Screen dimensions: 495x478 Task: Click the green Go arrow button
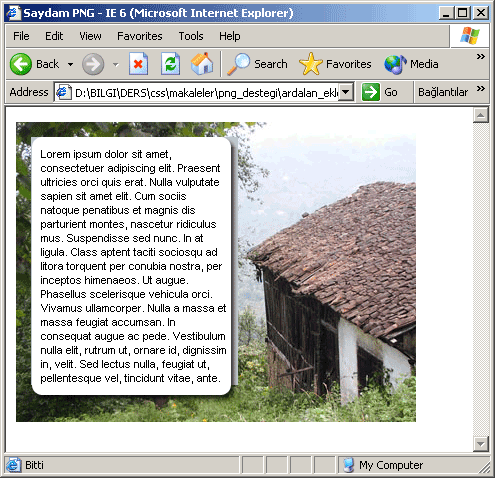380,92
